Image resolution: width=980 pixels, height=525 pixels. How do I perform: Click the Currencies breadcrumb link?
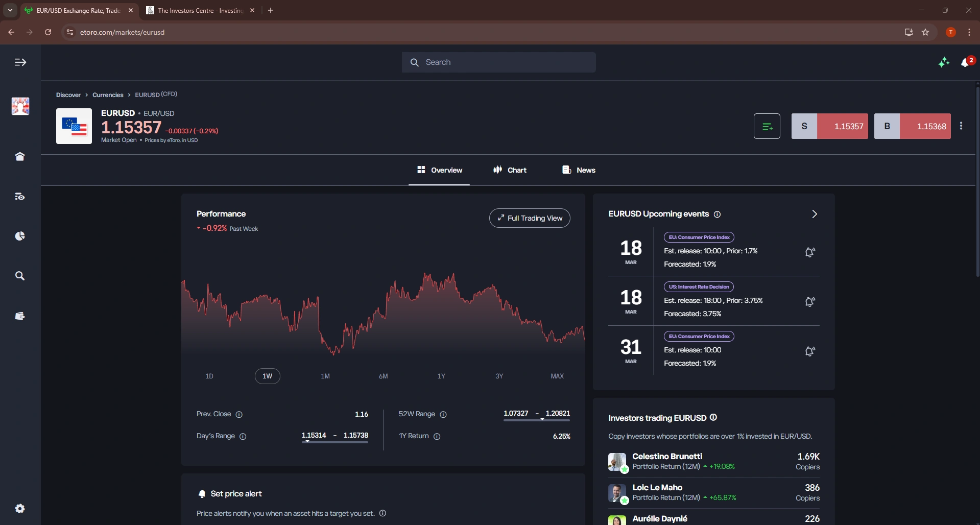click(x=108, y=95)
